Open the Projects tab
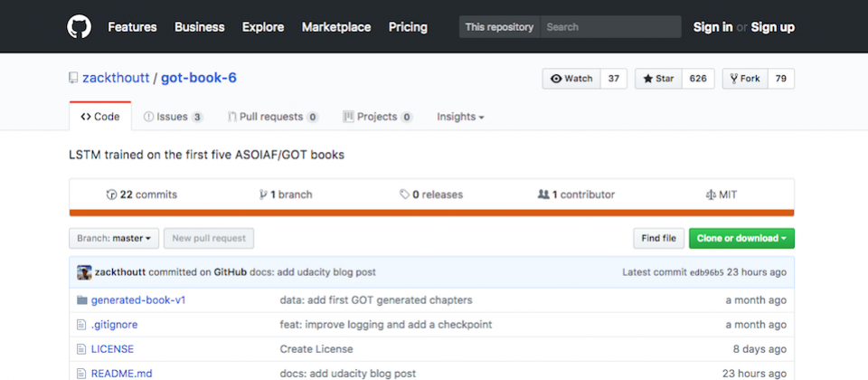 pyautogui.click(x=378, y=117)
